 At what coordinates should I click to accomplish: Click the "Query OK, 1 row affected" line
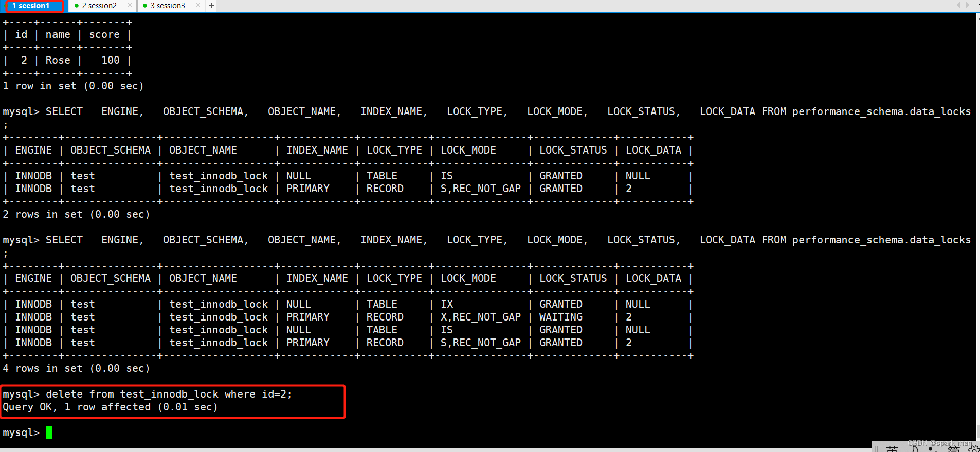(110, 407)
